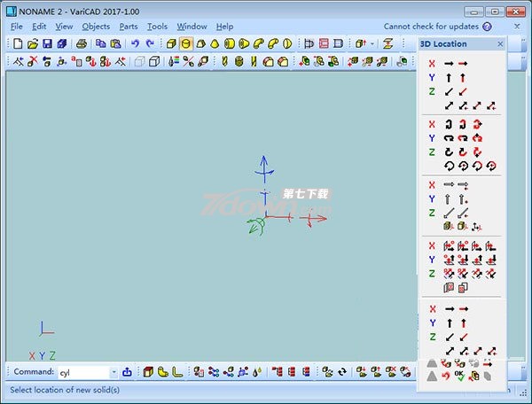Open the Parts menu

(x=129, y=27)
